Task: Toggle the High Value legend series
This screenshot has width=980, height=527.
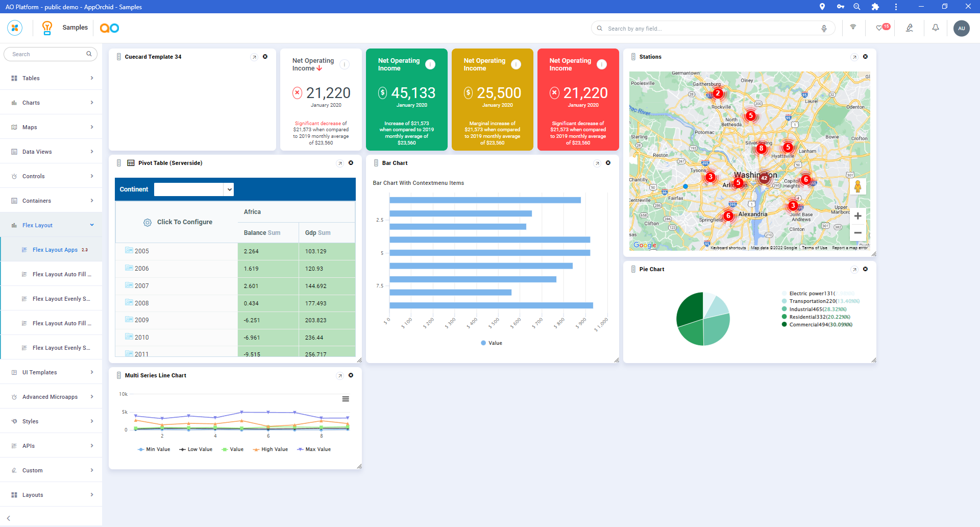Action: pyautogui.click(x=271, y=449)
